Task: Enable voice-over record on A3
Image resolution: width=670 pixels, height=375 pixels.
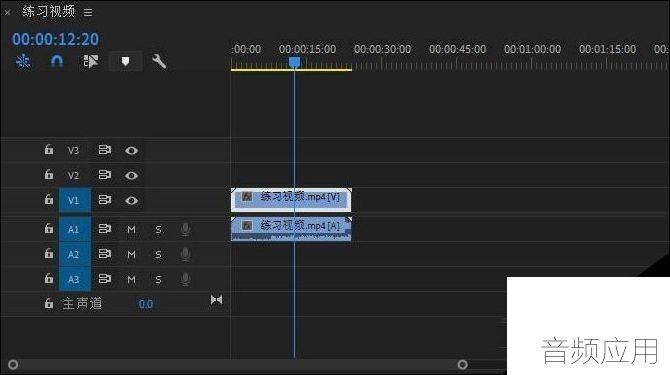Action: [185, 279]
